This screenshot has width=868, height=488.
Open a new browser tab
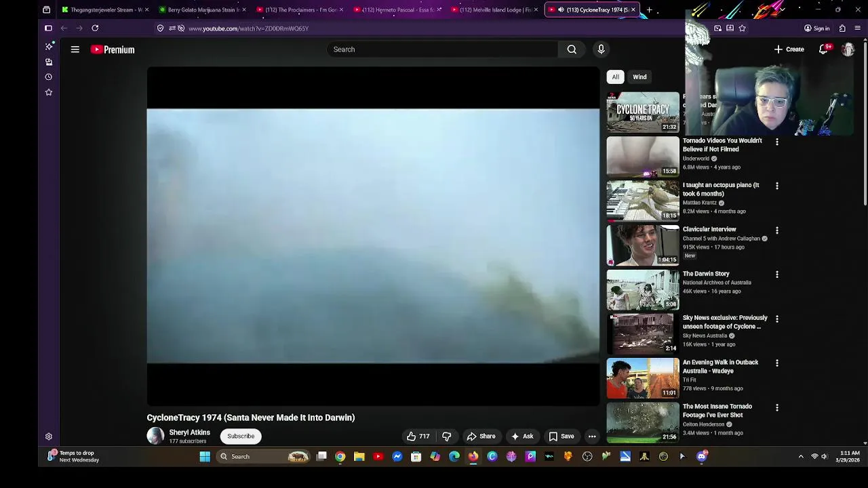(x=649, y=9)
